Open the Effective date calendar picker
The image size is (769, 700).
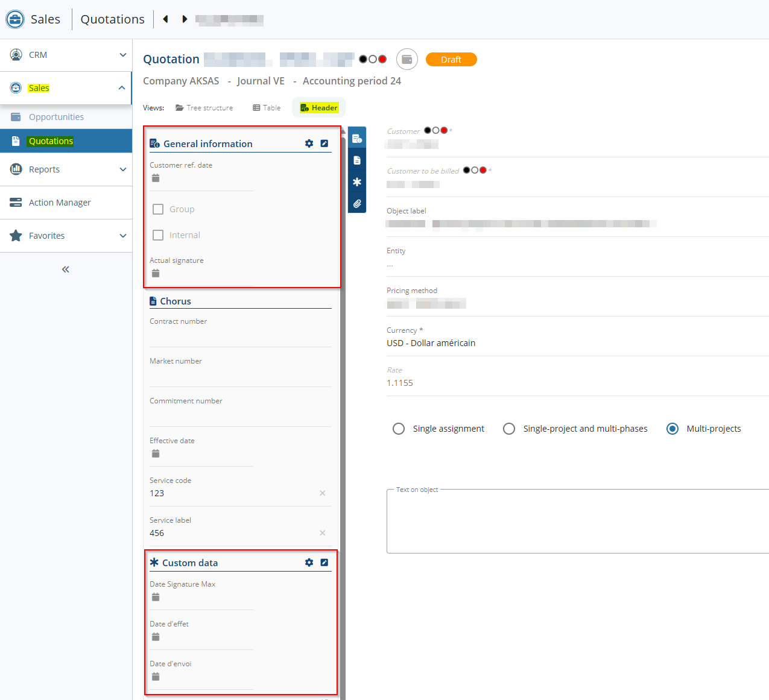click(x=156, y=453)
